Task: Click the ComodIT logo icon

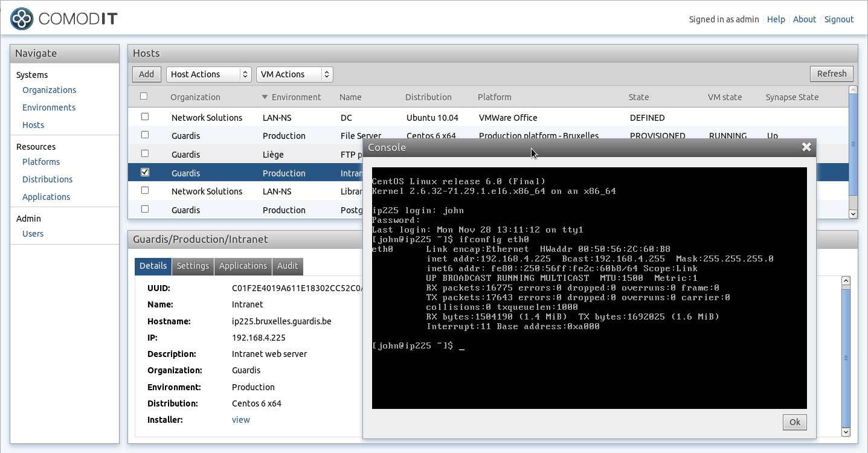Action: point(22,19)
